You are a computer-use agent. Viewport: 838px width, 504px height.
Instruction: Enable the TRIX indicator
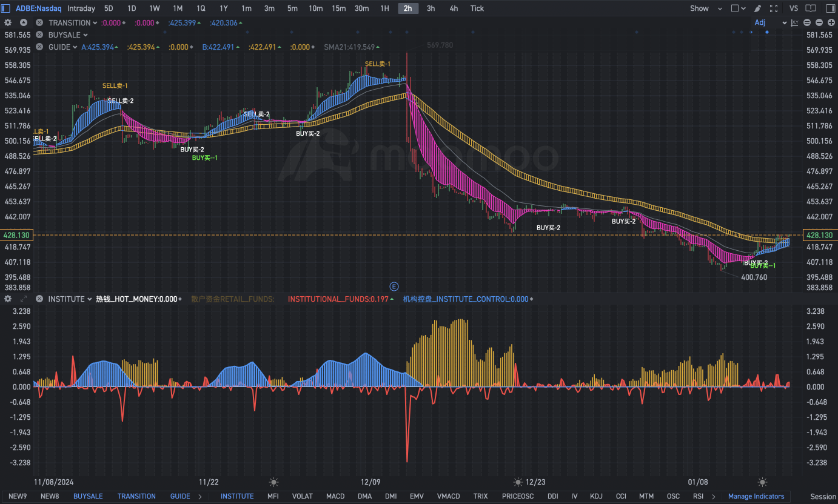tap(480, 496)
